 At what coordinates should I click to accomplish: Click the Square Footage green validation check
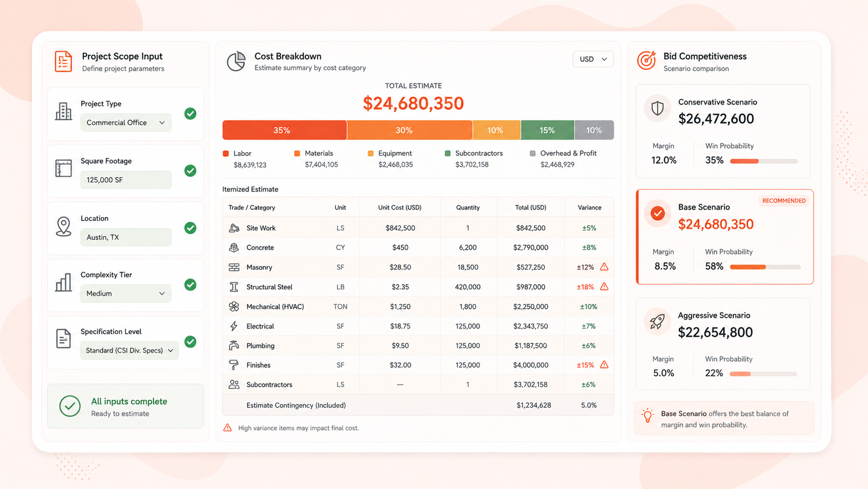point(191,170)
